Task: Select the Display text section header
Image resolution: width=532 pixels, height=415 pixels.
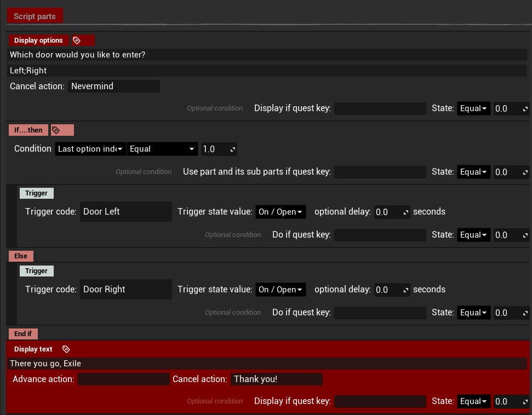Action: 33,349
